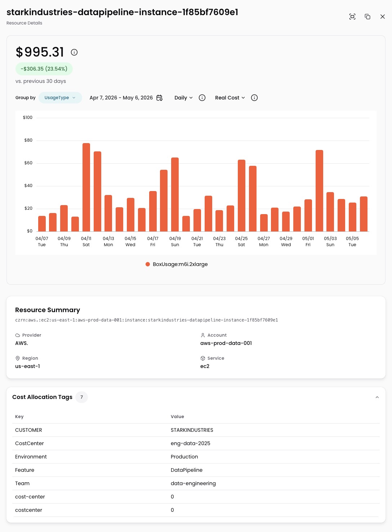The height and width of the screenshot is (532, 392).
Task: Click the Cost Allocation Tags heading
Action: pyautogui.click(x=43, y=397)
